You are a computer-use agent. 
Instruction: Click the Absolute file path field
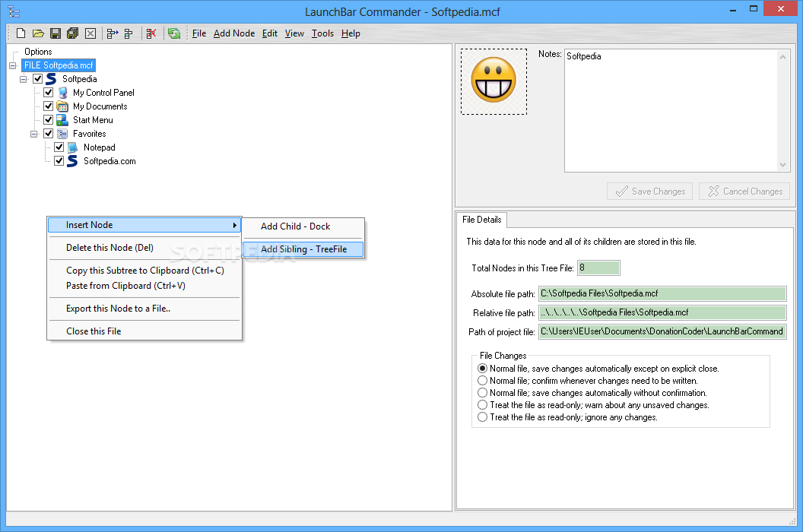662,294
